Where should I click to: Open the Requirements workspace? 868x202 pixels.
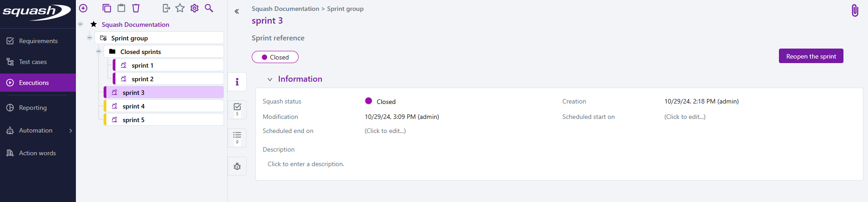click(38, 41)
